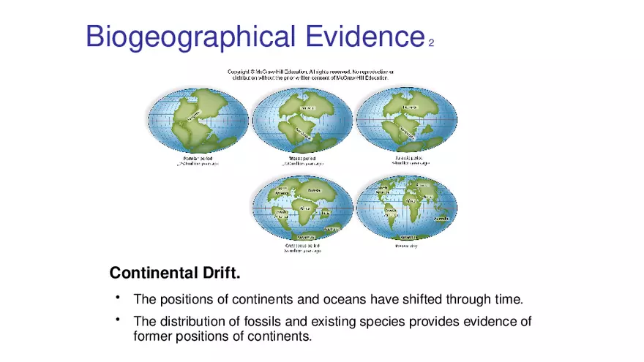
Task: Click the Cretaceous period caption
Action: 302,248
